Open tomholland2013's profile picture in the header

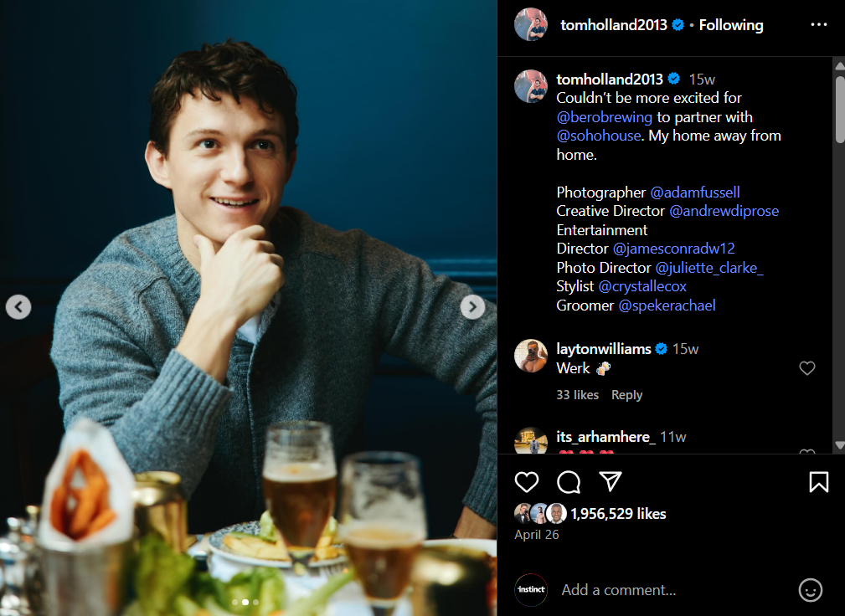(530, 24)
